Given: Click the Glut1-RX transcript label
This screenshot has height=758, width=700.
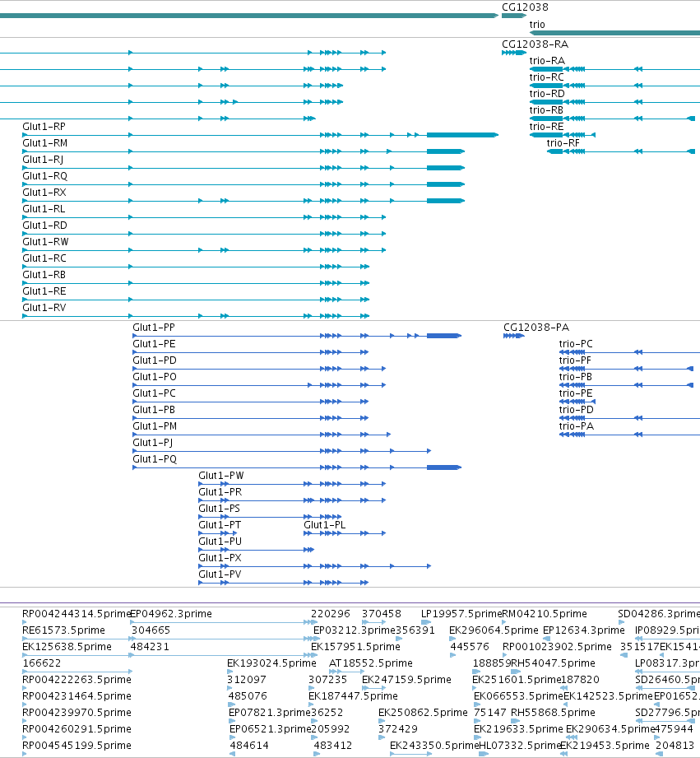Looking at the screenshot, I should point(44,192).
